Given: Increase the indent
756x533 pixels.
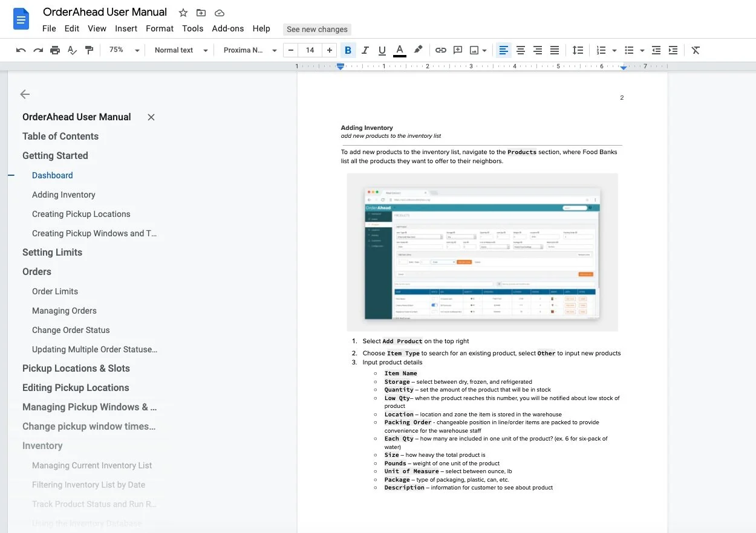Looking at the screenshot, I should click(x=673, y=50).
